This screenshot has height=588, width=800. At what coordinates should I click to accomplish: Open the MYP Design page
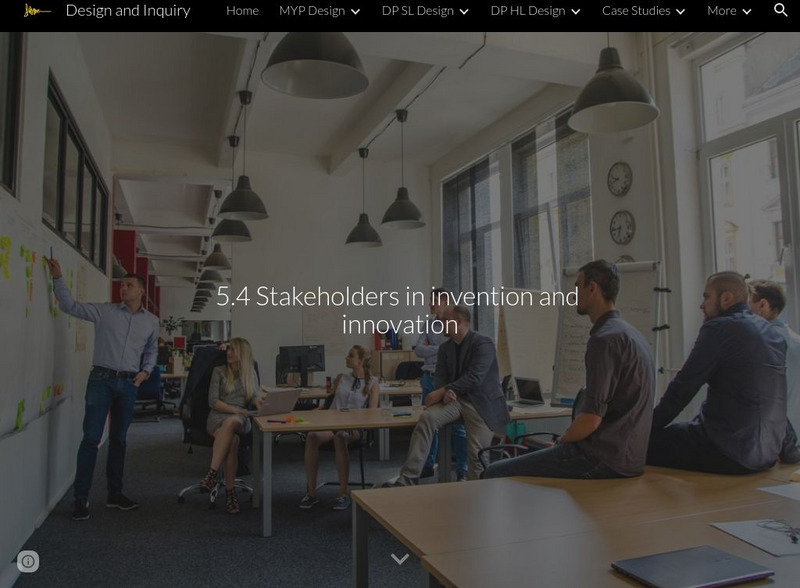(312, 11)
